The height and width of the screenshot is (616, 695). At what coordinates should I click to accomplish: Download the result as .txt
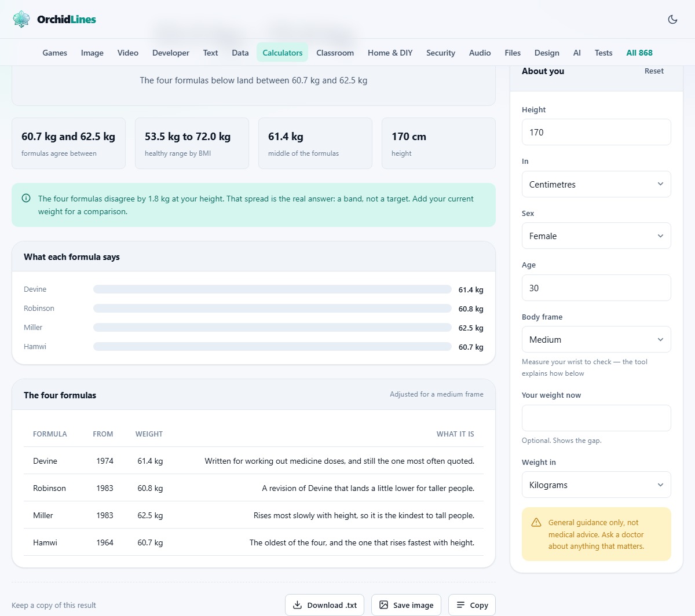tap(325, 605)
